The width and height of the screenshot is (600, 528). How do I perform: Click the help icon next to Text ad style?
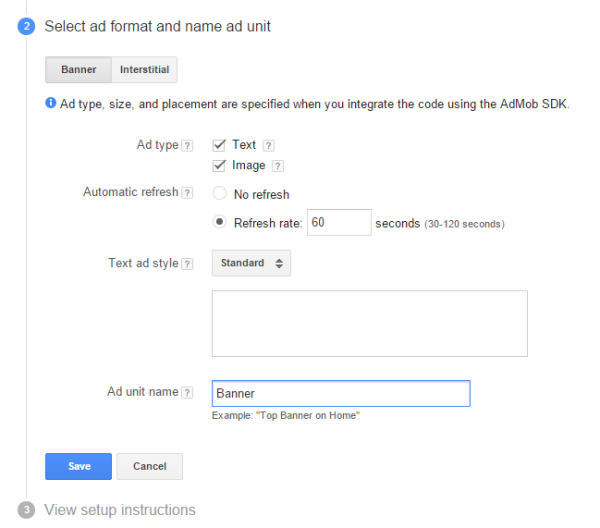click(187, 264)
